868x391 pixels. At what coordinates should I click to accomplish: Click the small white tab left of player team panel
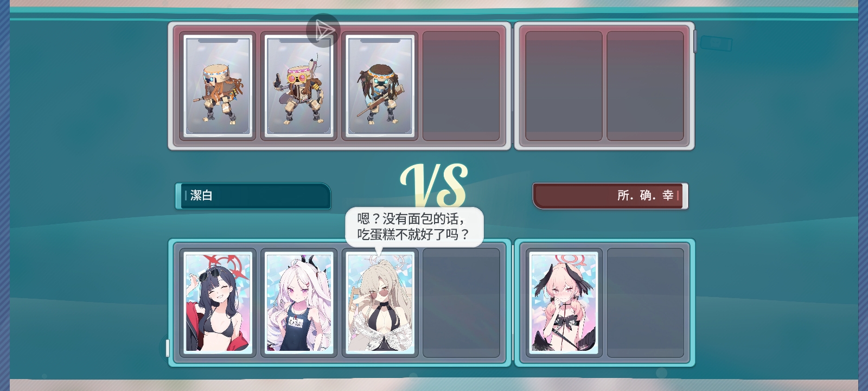168,348
